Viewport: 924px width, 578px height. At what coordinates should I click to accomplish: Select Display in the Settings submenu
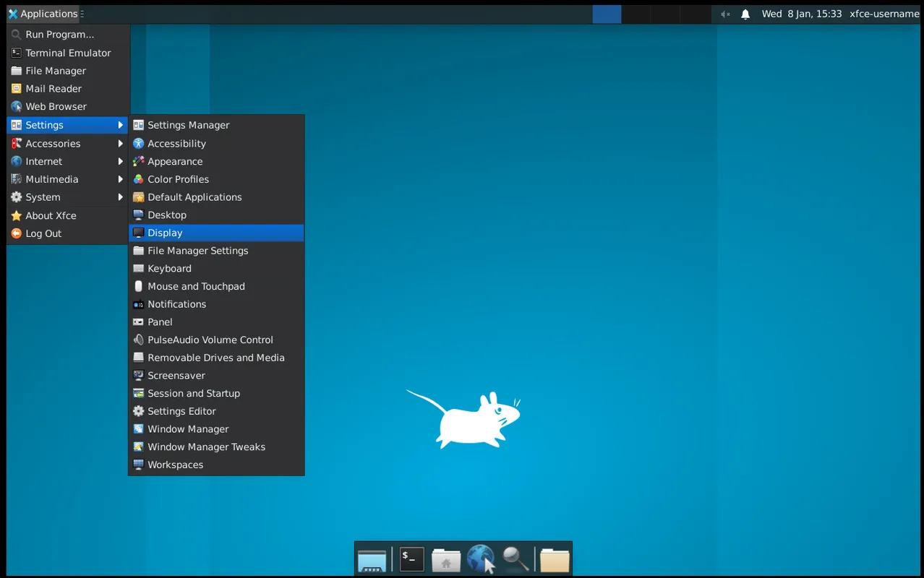click(216, 233)
